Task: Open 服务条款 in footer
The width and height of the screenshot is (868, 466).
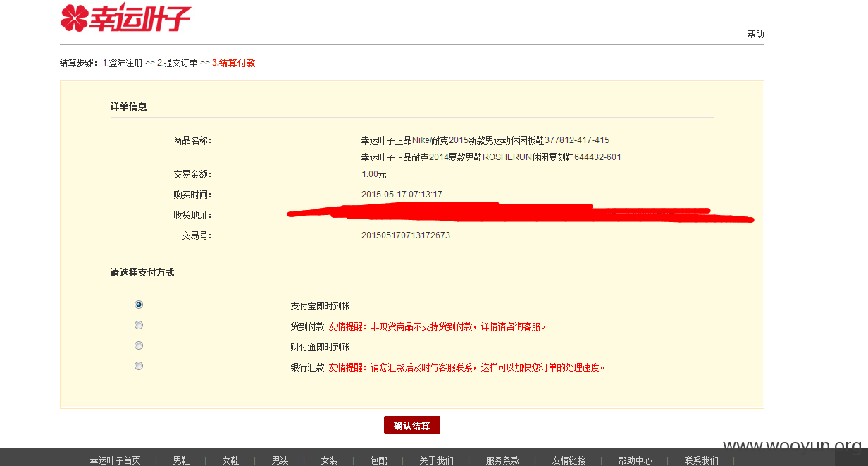Action: pos(502,460)
